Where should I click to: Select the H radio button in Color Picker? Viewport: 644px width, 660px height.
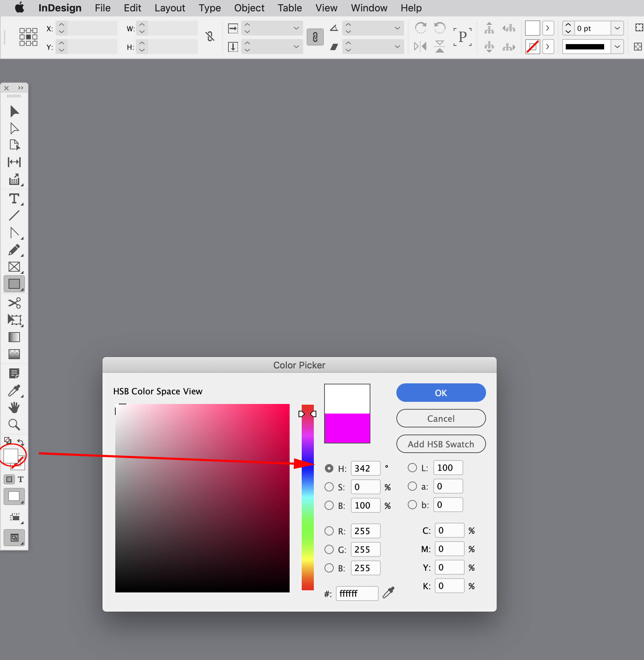pyautogui.click(x=329, y=468)
